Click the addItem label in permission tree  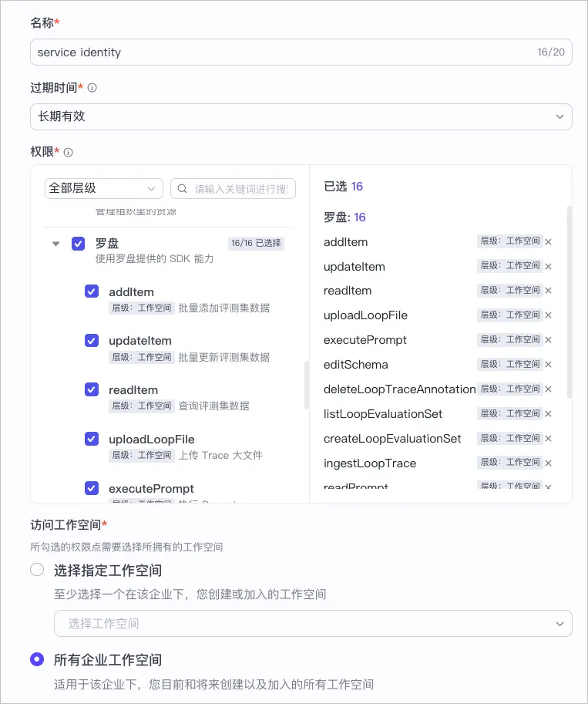pyautogui.click(x=132, y=292)
